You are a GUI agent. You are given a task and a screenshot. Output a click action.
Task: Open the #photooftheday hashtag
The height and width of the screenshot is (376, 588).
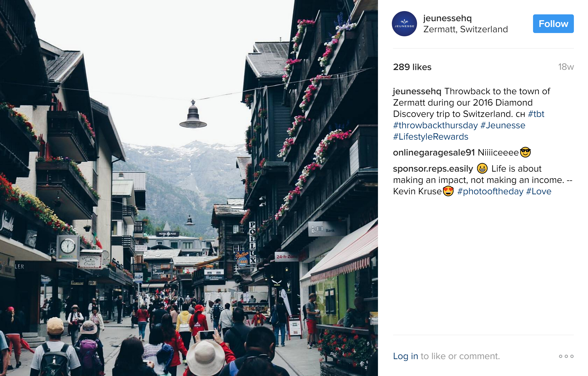[x=490, y=191]
